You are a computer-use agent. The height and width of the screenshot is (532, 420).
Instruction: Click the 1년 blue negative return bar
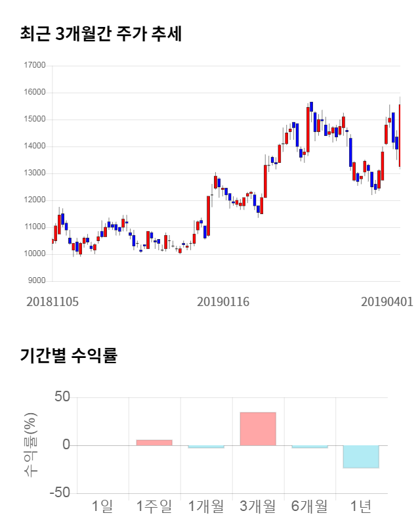(x=361, y=456)
